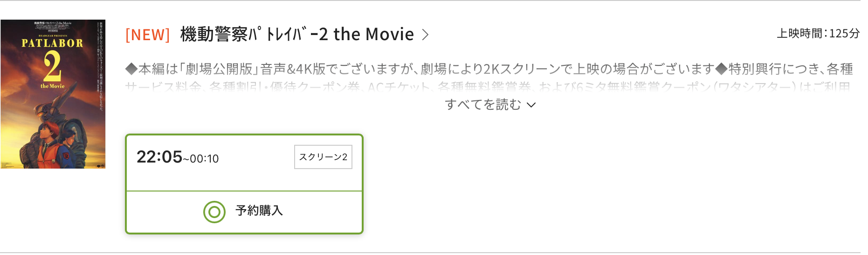868x255 pixels.
Task: Expand description with the down chevron
Action: tap(531, 105)
